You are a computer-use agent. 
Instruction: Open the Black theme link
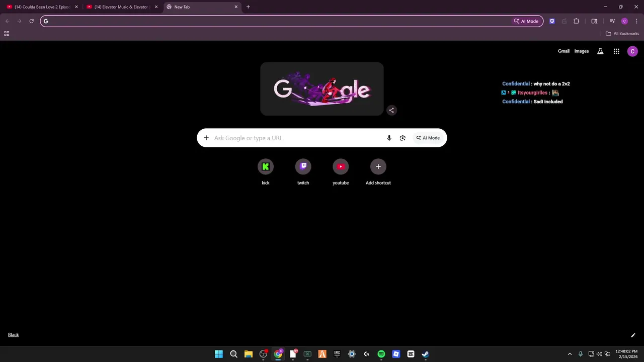coord(14,335)
